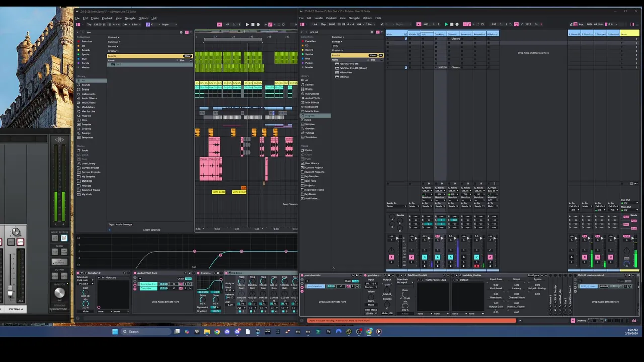Viewport: 644px width, 362px height.
Task: Open Templates in New Song window library
Action: [87, 137]
